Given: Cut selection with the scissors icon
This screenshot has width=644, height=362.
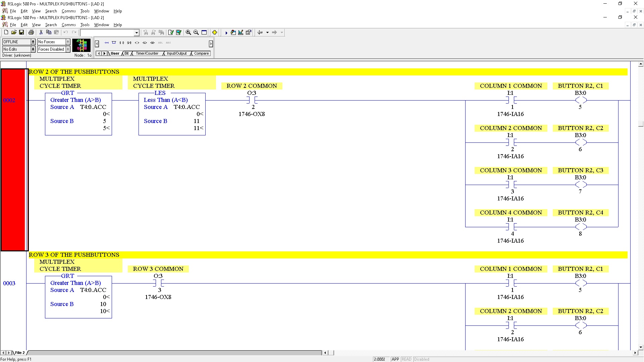Looking at the screenshot, I should pyautogui.click(x=41, y=33).
